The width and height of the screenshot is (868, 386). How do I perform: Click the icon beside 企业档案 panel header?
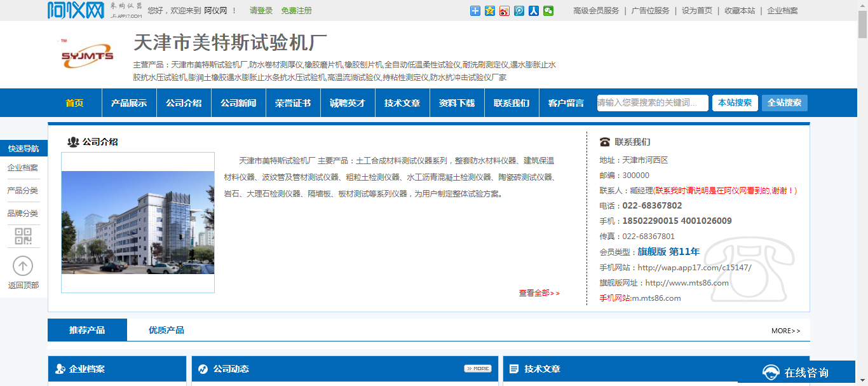tap(60, 369)
